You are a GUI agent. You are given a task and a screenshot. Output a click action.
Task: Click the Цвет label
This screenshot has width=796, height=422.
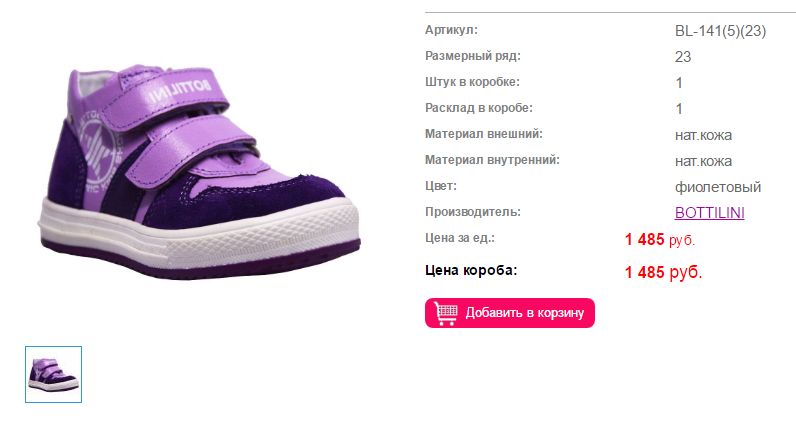[x=441, y=186]
